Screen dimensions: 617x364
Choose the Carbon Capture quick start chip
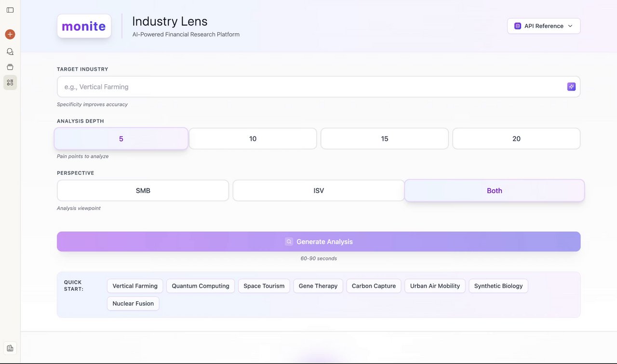point(374,286)
